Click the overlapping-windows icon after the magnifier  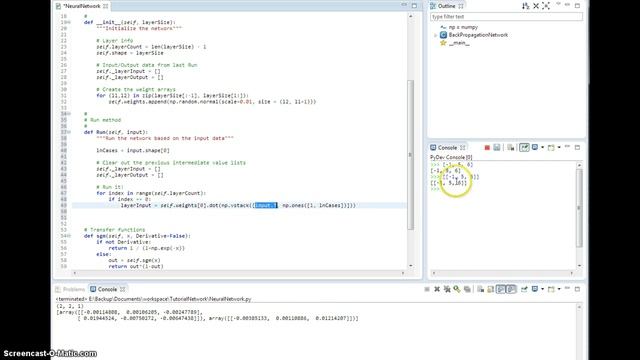(467, 289)
